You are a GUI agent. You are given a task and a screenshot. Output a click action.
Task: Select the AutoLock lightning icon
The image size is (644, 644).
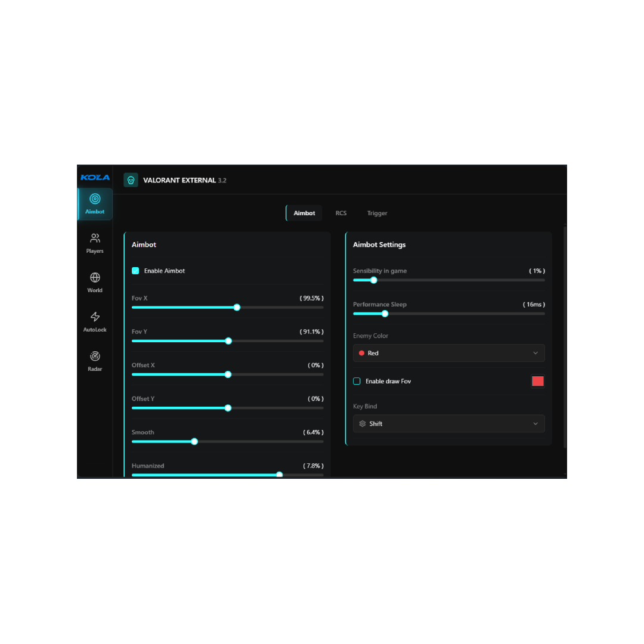tap(95, 321)
